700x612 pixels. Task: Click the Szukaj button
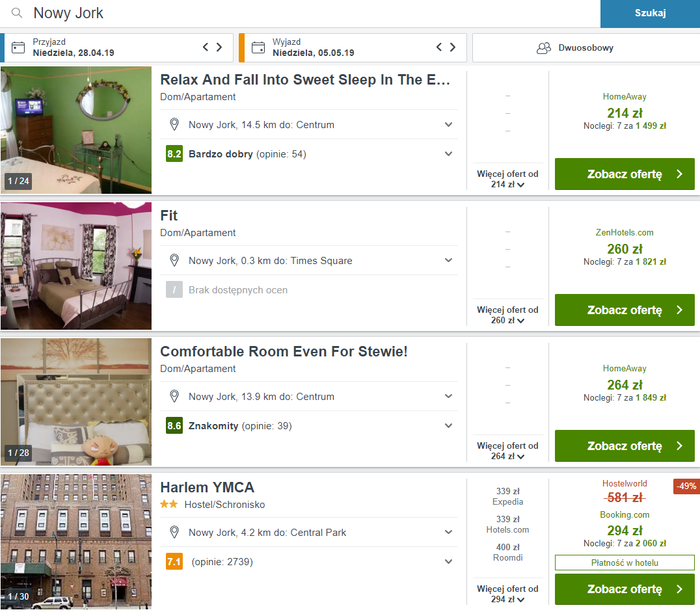tap(650, 14)
